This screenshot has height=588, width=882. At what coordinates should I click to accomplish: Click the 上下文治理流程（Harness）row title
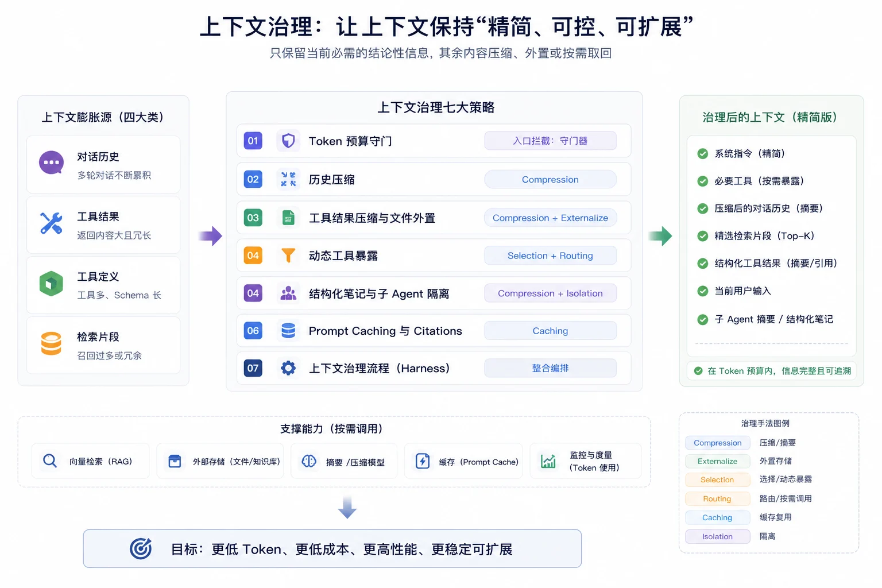(380, 368)
